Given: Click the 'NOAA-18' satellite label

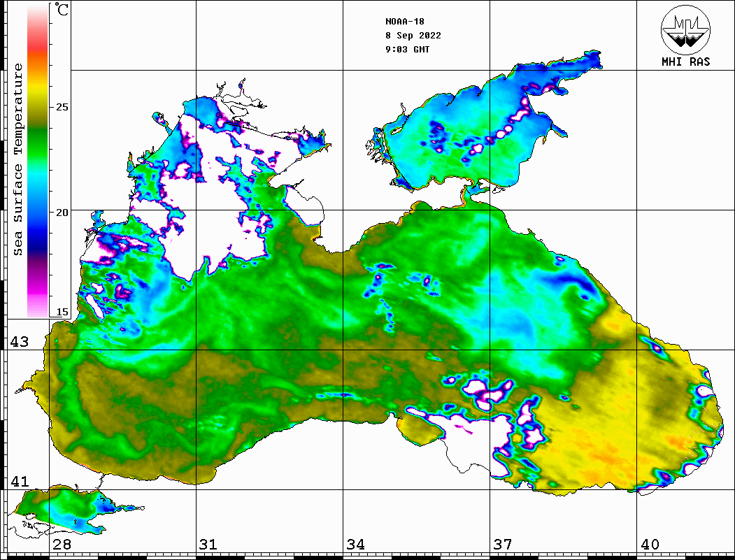Looking at the screenshot, I should tap(405, 22).
